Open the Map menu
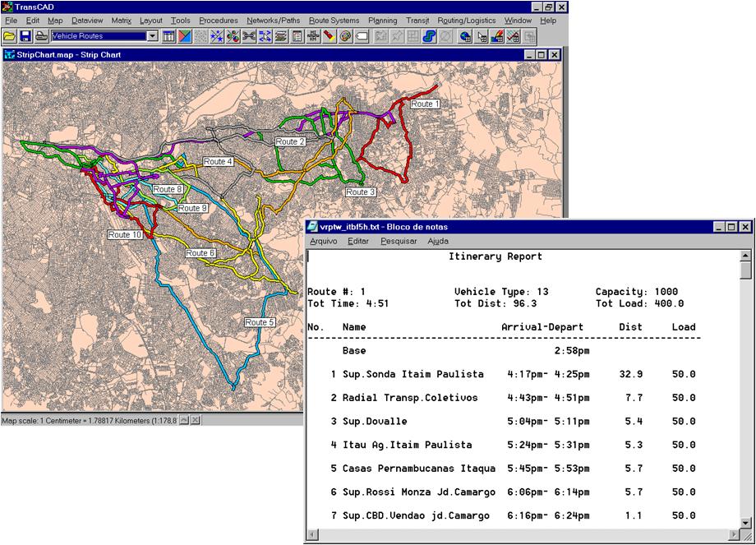The height and width of the screenshot is (545, 756). 55,21
